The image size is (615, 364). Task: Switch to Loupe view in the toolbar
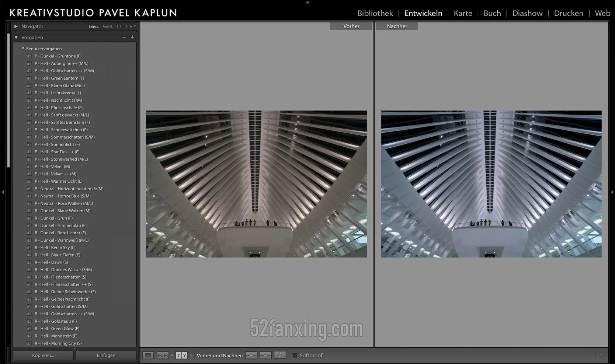(x=148, y=355)
